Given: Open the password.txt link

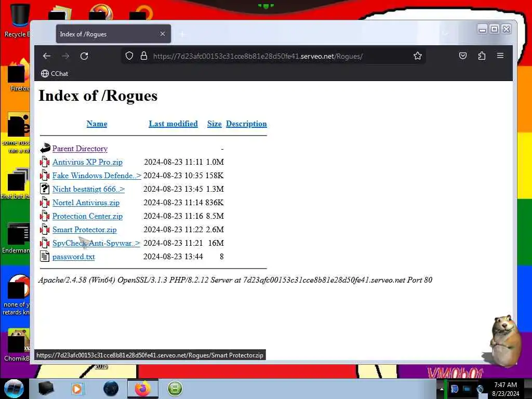Looking at the screenshot, I should (73, 257).
